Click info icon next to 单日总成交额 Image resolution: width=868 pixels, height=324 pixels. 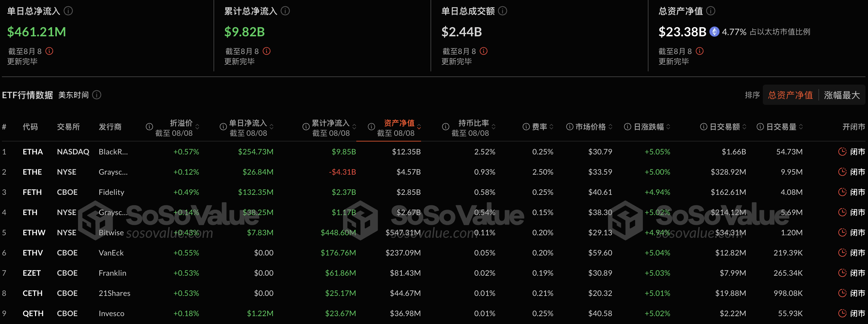point(503,11)
